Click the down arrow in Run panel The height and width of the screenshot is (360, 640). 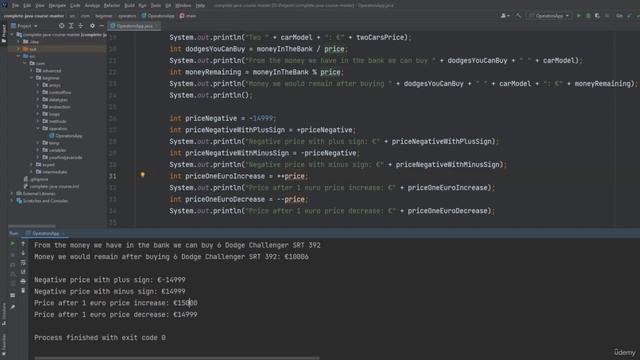[x=23, y=253]
